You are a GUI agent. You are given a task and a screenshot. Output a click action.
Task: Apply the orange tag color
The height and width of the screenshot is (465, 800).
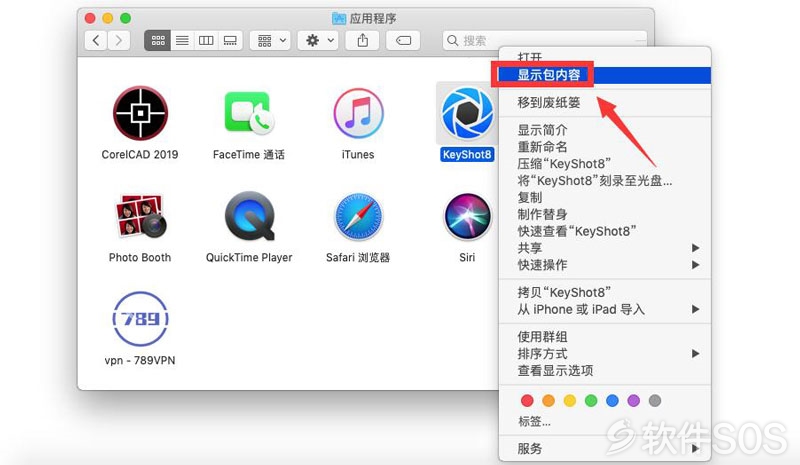pyautogui.click(x=548, y=401)
